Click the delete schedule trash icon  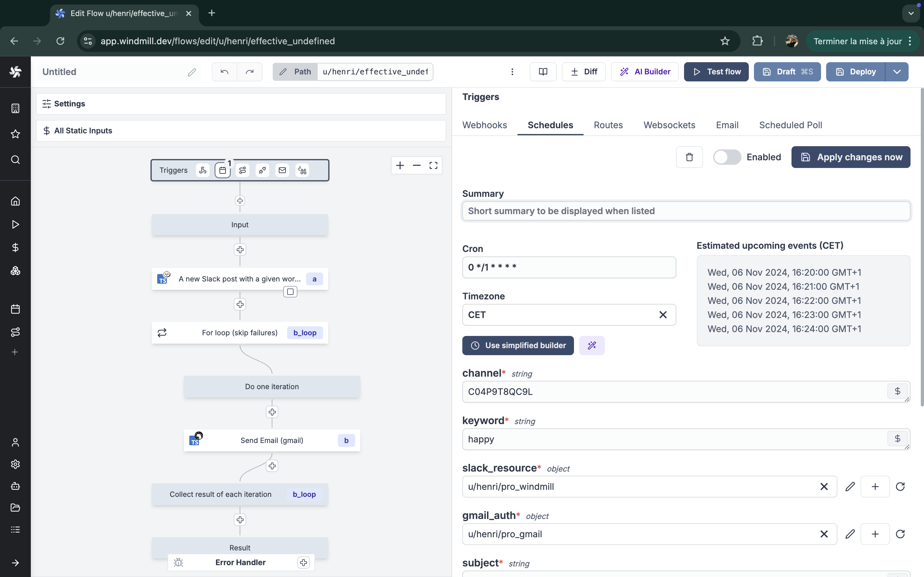(x=689, y=157)
